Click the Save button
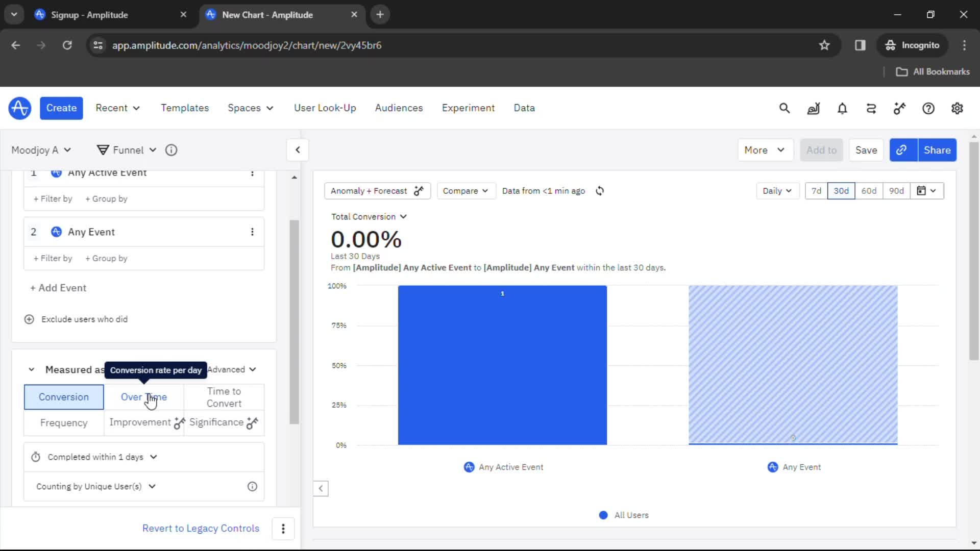This screenshot has width=980, height=551. (867, 150)
